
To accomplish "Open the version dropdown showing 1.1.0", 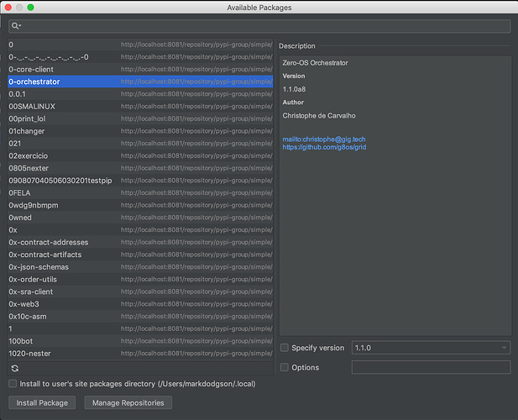I will (x=431, y=348).
